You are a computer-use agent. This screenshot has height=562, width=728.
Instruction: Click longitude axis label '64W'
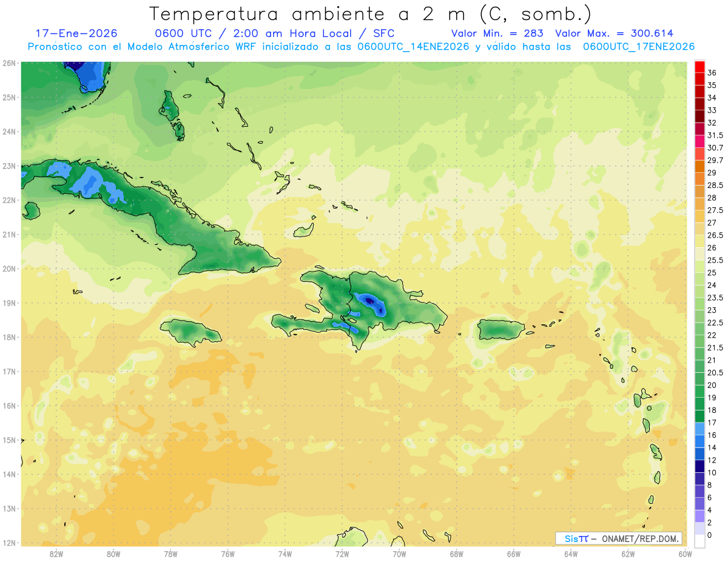[571, 554]
